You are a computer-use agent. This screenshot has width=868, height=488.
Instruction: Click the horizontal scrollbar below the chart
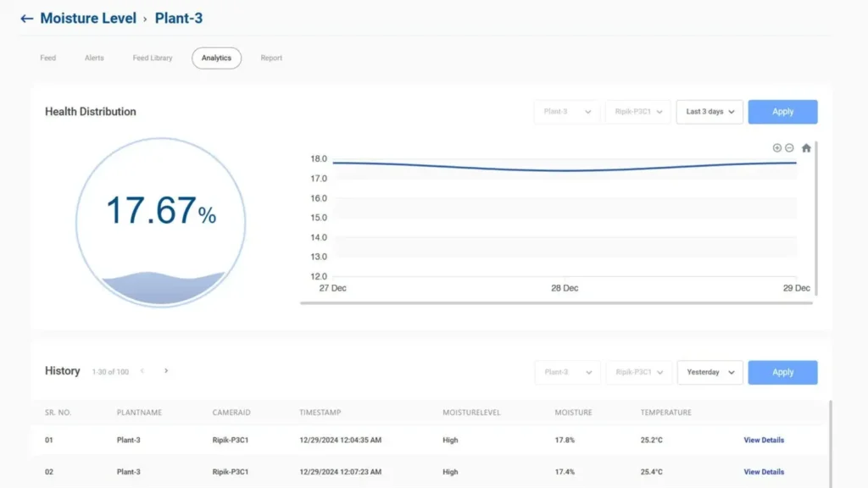point(556,302)
